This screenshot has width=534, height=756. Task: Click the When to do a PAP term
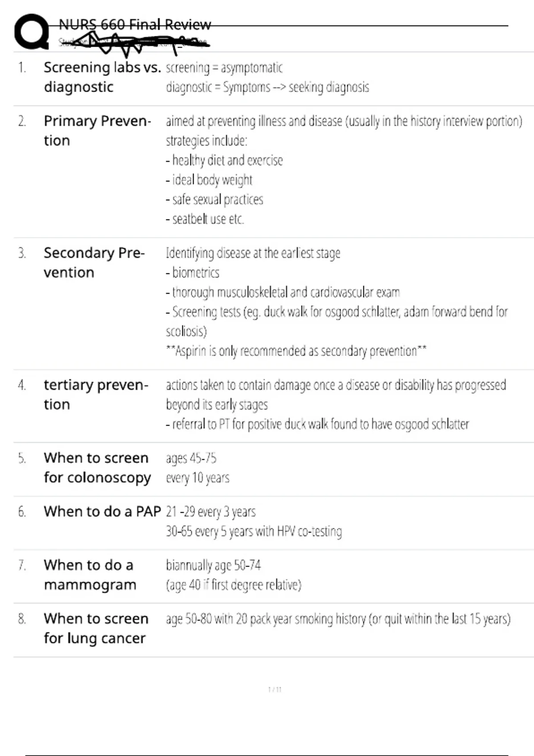click(102, 511)
